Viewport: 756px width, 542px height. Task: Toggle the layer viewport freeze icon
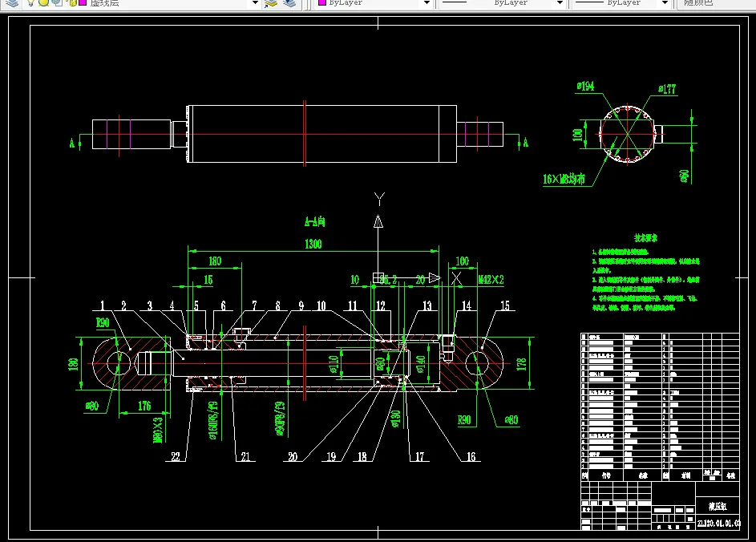(58, 2)
